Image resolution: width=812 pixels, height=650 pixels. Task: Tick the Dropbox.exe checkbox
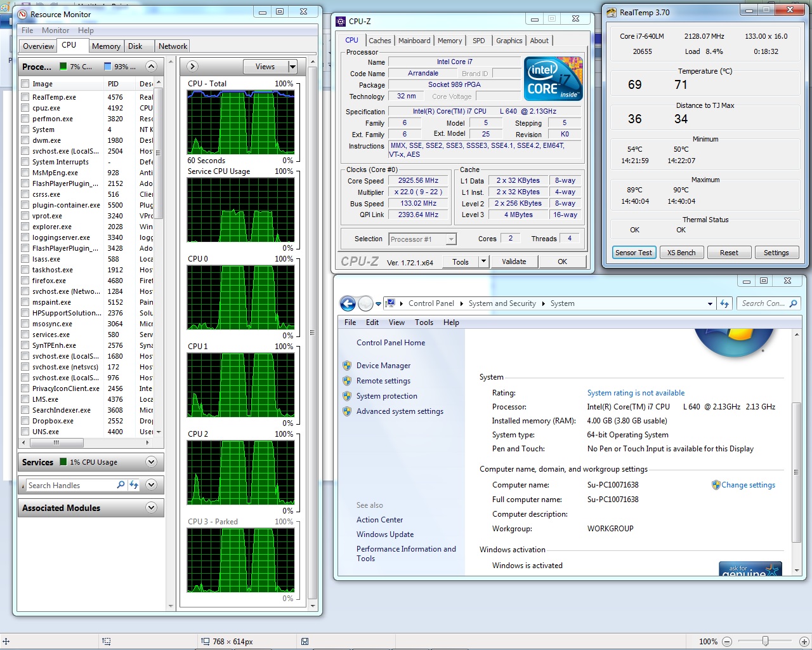pyautogui.click(x=25, y=421)
